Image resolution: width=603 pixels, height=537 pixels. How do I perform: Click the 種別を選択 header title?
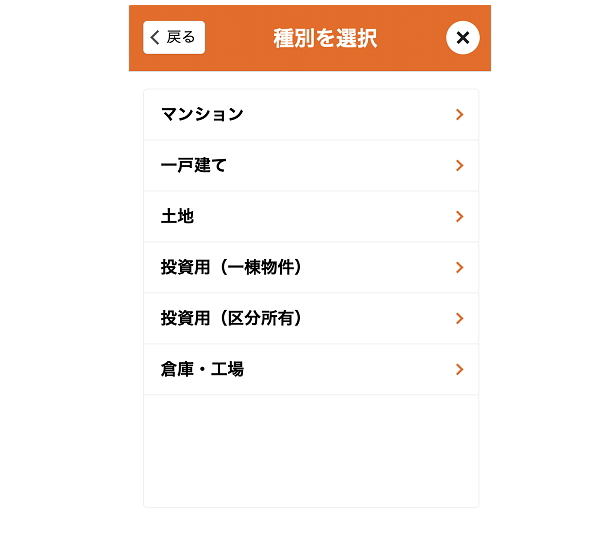click(325, 38)
